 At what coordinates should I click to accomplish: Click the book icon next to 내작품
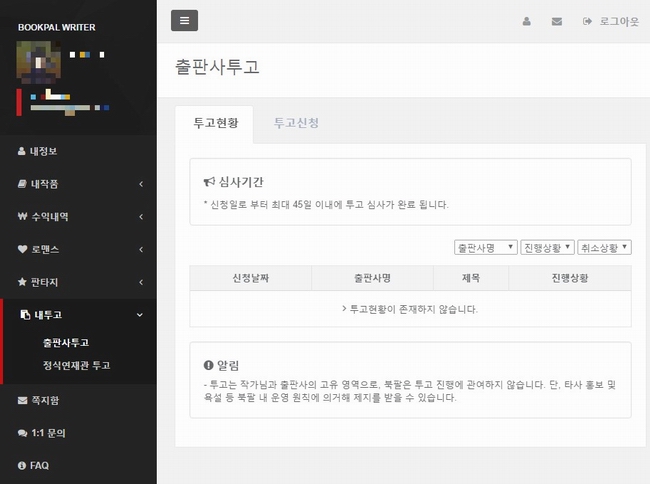pos(22,184)
